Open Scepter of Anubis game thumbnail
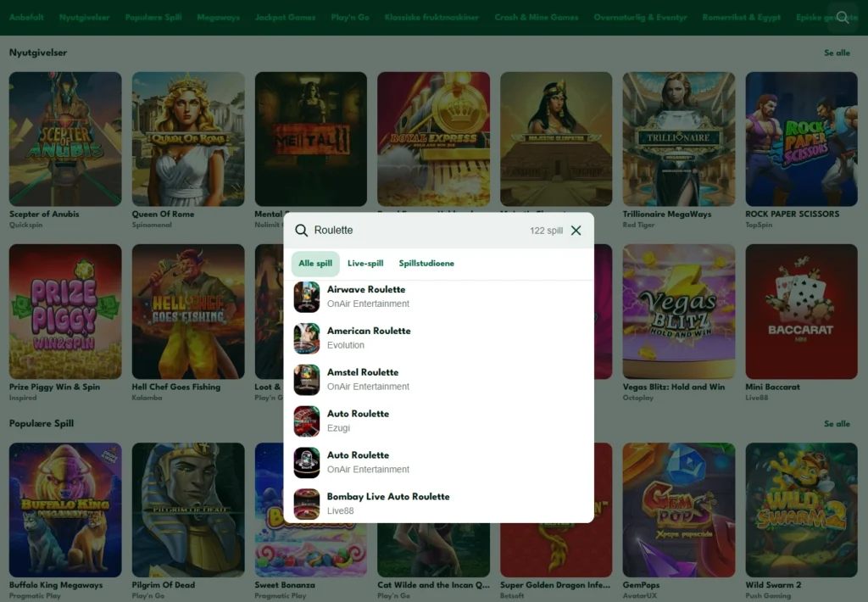This screenshot has height=602, width=868. point(65,139)
